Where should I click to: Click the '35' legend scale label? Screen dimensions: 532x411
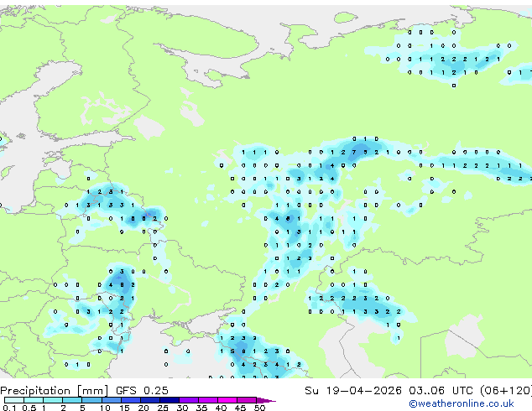(201, 408)
